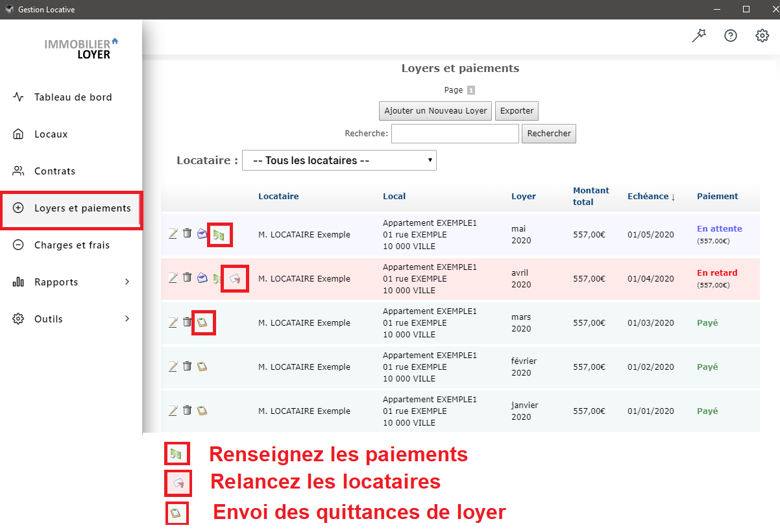Click the 'En retard' payment status
Screen dimensions: 780x532
[717, 273]
